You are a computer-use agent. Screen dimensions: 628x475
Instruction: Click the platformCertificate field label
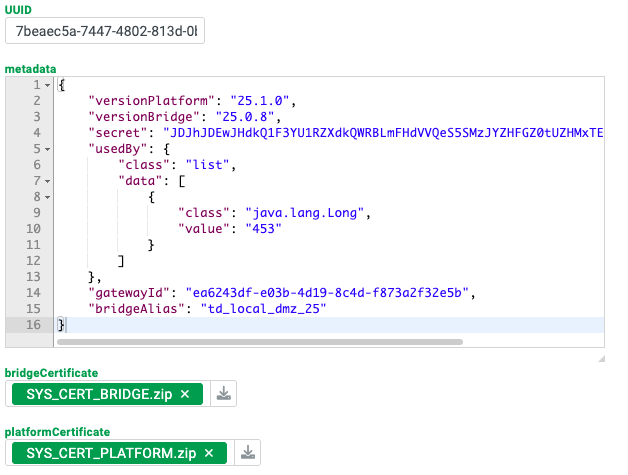pyautogui.click(x=57, y=432)
